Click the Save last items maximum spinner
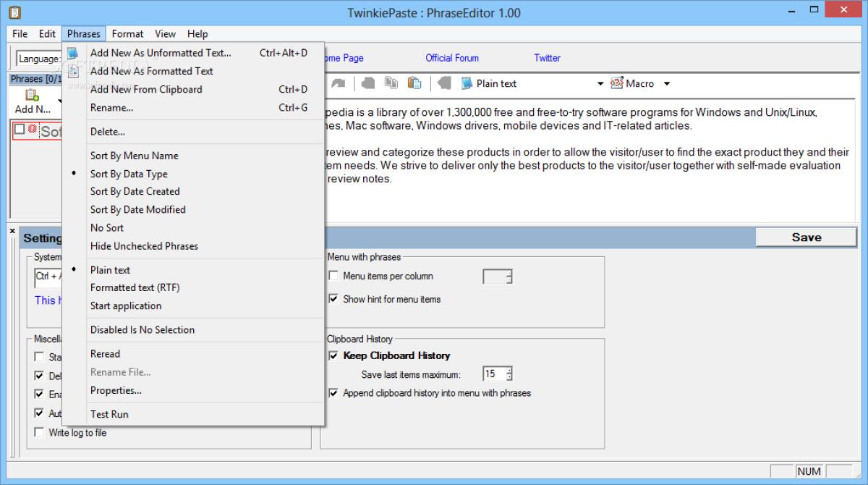The height and width of the screenshot is (485, 868). point(509,374)
